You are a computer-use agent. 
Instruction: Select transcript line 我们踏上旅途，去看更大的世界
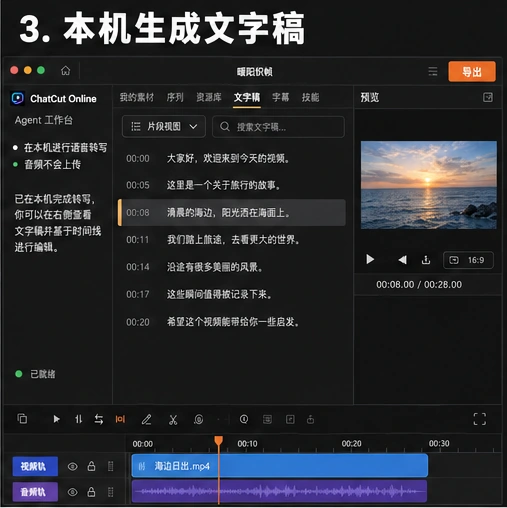(233, 240)
